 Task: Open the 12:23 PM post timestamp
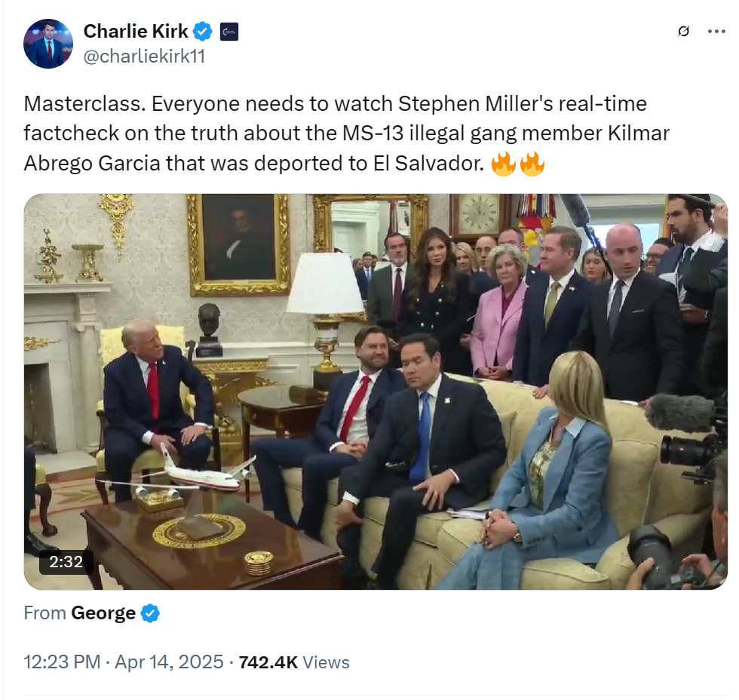point(62,662)
